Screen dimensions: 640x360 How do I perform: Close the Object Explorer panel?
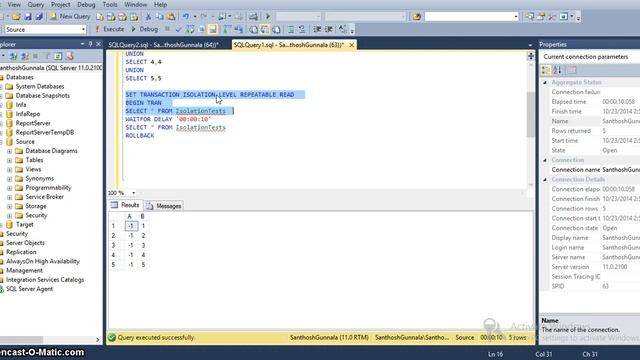(98, 44)
